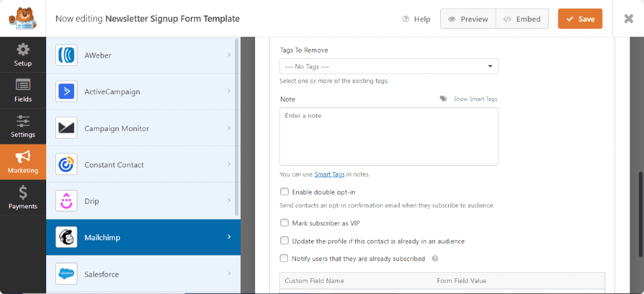Open Settings sliders icon in sidebar

tap(23, 121)
